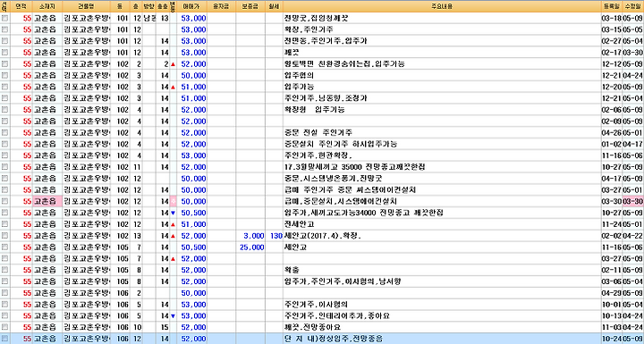
Task: Select checkbox of the 깨끗,전망좋아요 row
Action: pyautogui.click(x=4, y=328)
